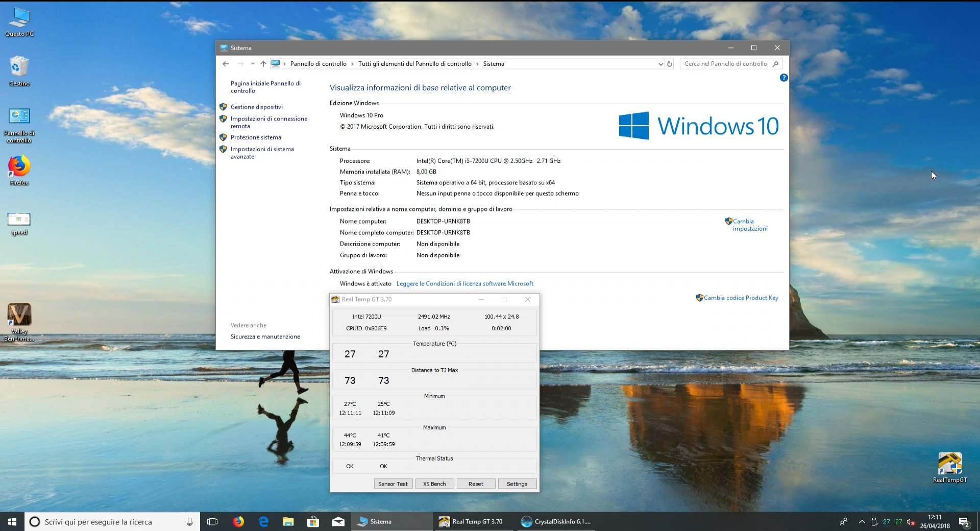This screenshot has width=980, height=531.
Task: Open Gestione dispositivi link
Action: coord(256,107)
